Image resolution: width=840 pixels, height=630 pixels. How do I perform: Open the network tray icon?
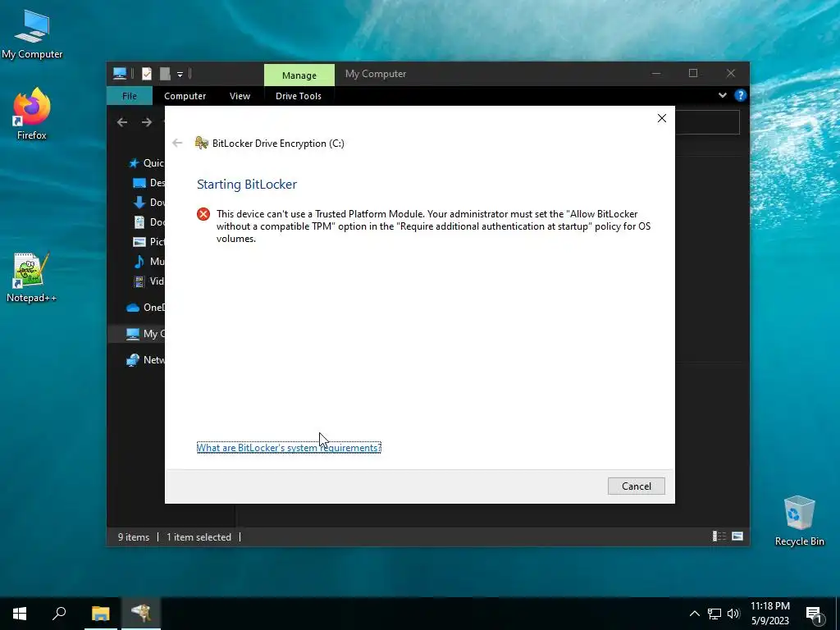714,614
